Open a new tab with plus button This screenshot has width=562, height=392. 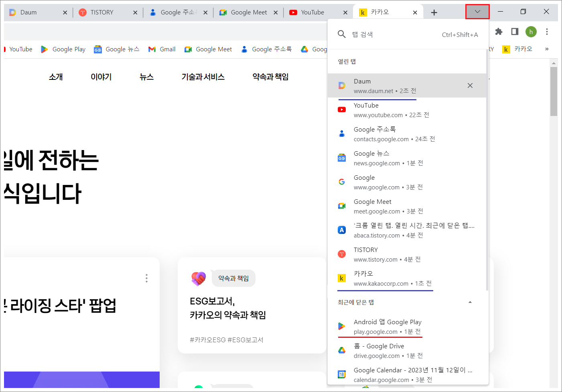[x=434, y=12]
